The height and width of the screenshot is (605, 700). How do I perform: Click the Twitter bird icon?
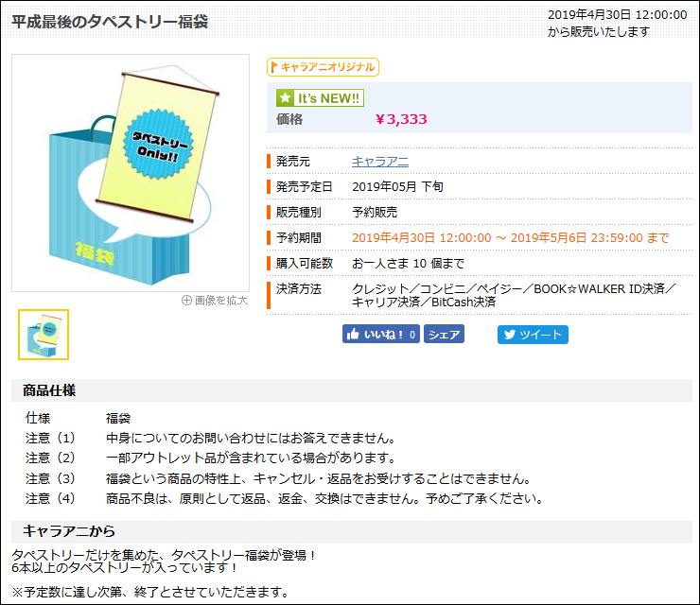509,335
